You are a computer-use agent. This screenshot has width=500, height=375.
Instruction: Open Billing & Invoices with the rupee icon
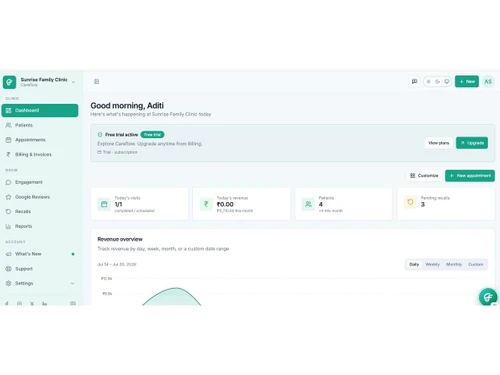click(9, 154)
